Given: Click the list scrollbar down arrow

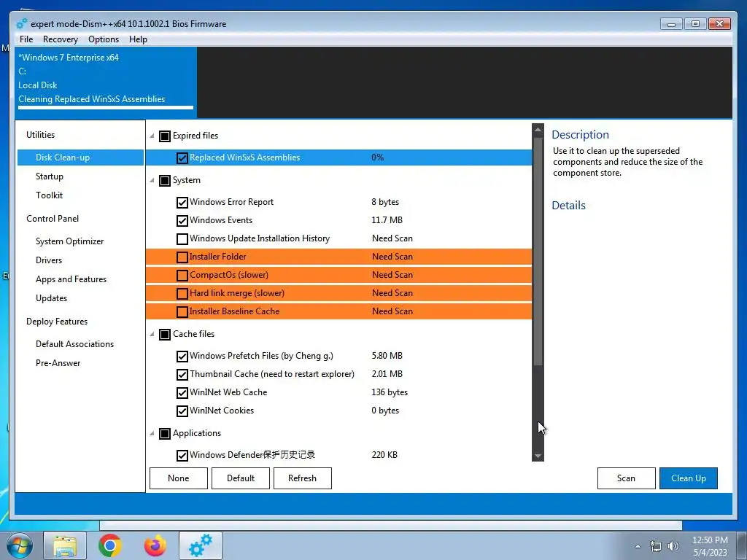Looking at the screenshot, I should pyautogui.click(x=538, y=456).
